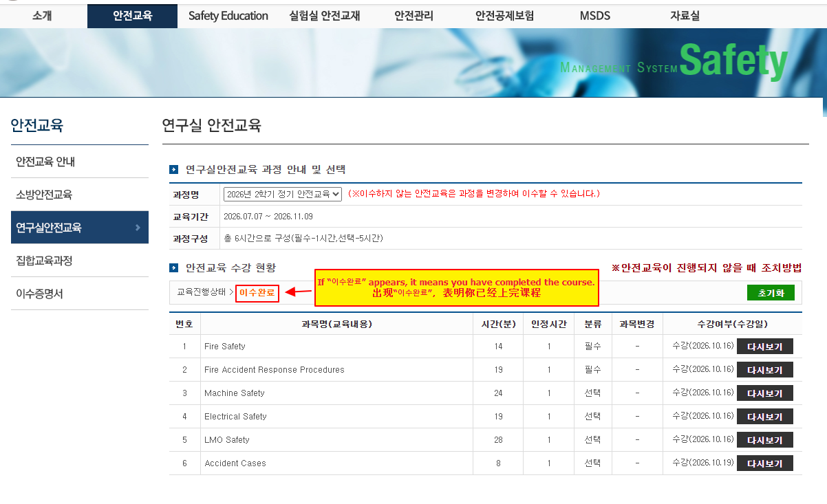The width and height of the screenshot is (827, 504).
Task: Open the MSDS menu item
Action: 595,16
